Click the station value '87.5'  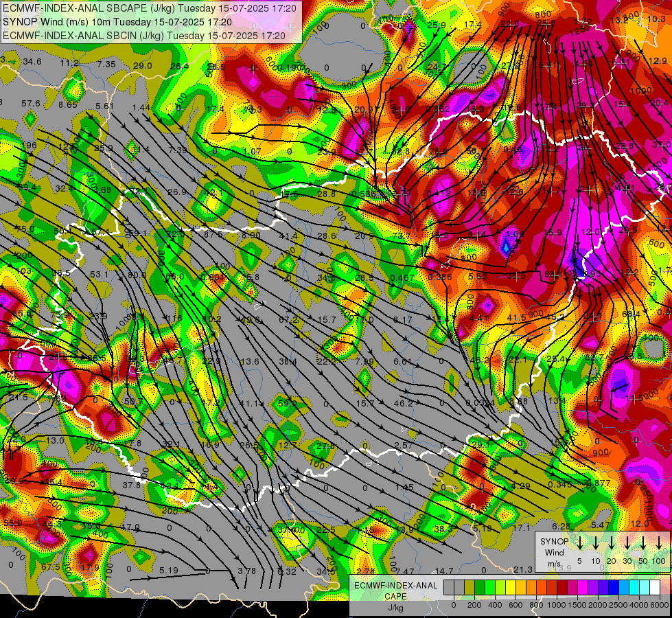213,235
